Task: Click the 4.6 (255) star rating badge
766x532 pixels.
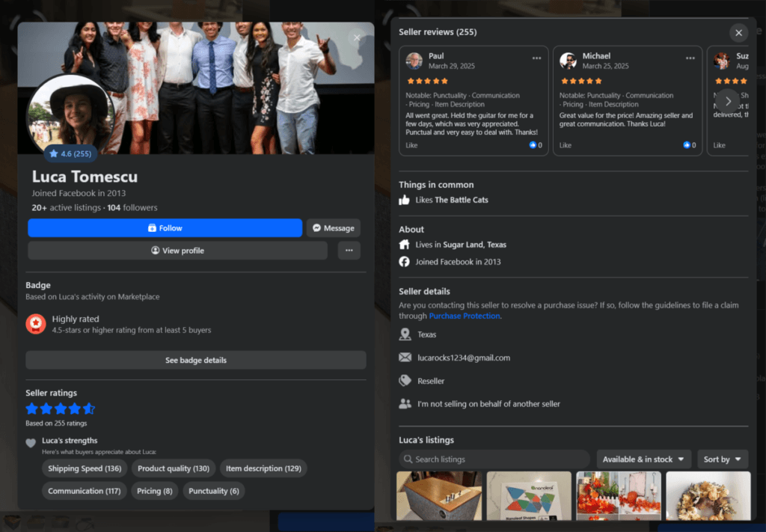Action: click(x=70, y=154)
